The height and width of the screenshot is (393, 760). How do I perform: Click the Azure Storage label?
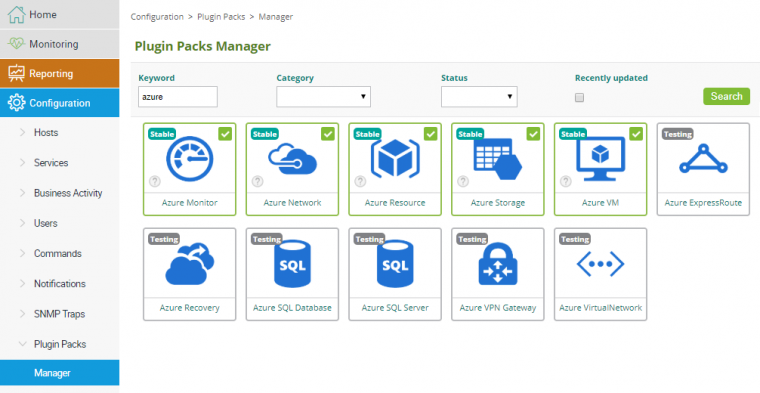pos(498,203)
